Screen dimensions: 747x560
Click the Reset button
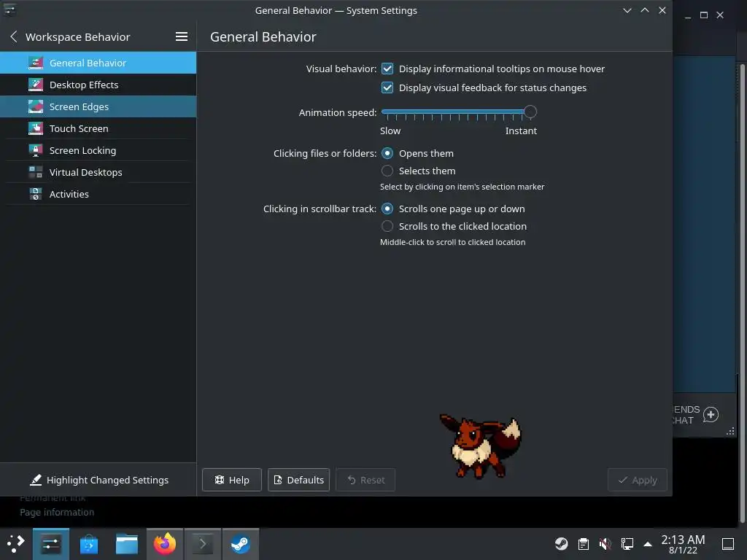[x=365, y=480]
